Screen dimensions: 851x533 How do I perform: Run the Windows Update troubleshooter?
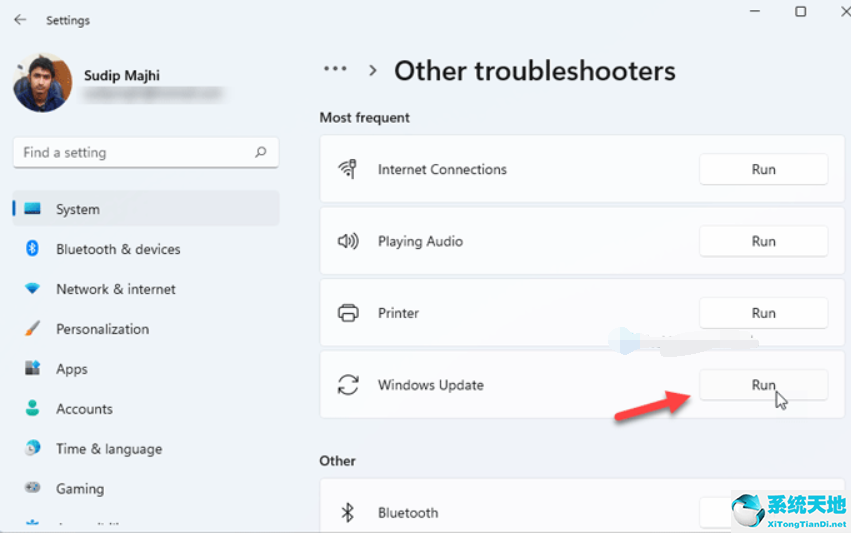(763, 385)
